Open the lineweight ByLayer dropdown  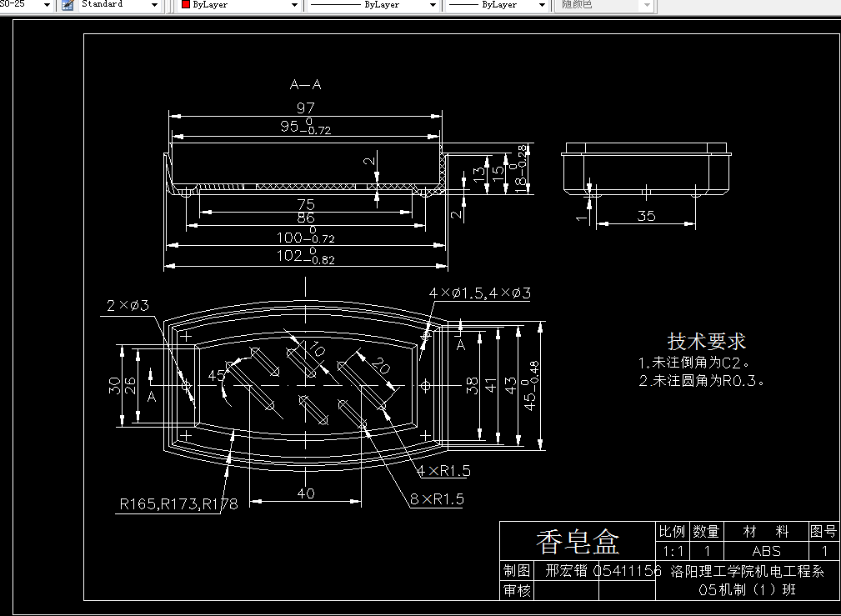(x=542, y=5)
